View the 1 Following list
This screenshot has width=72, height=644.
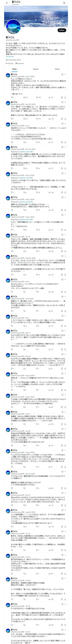10,64
